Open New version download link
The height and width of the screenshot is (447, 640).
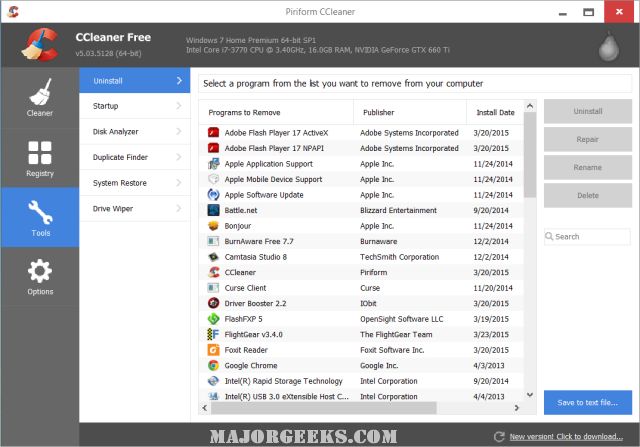click(x=566, y=437)
